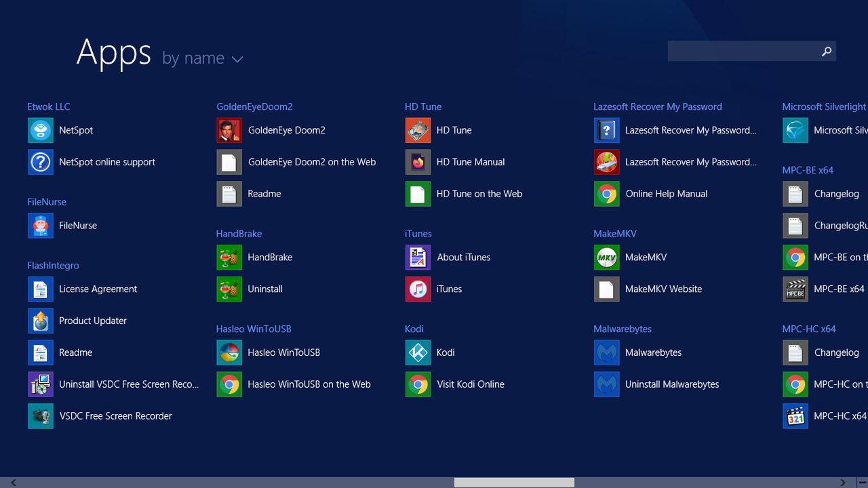Image resolution: width=868 pixels, height=488 pixels.
Task: Launch the HandBrake app icon
Action: click(229, 258)
